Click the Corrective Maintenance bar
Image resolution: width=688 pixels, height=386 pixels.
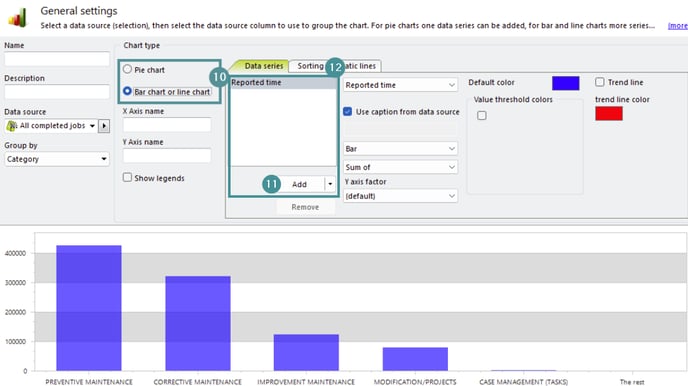pos(198,323)
